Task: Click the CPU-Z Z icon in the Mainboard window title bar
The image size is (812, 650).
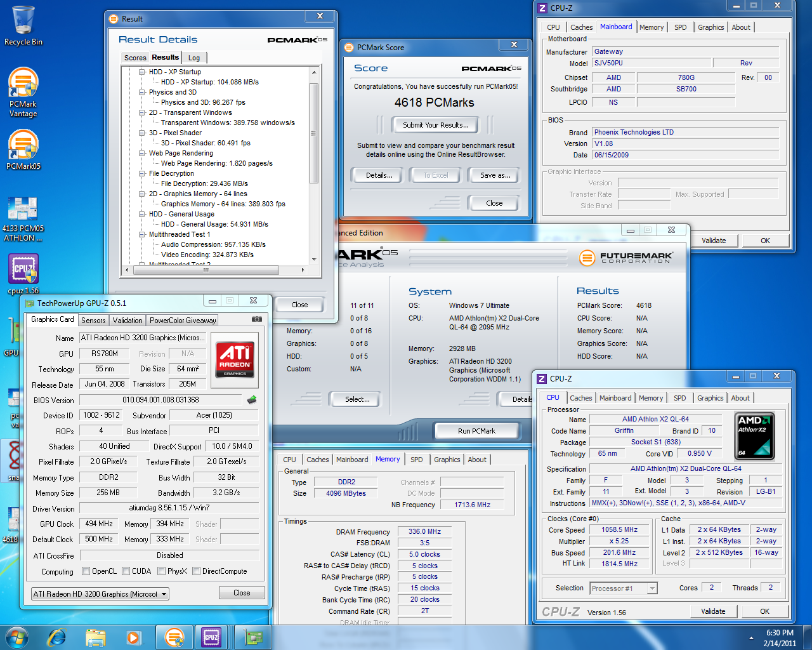Action: [x=542, y=8]
